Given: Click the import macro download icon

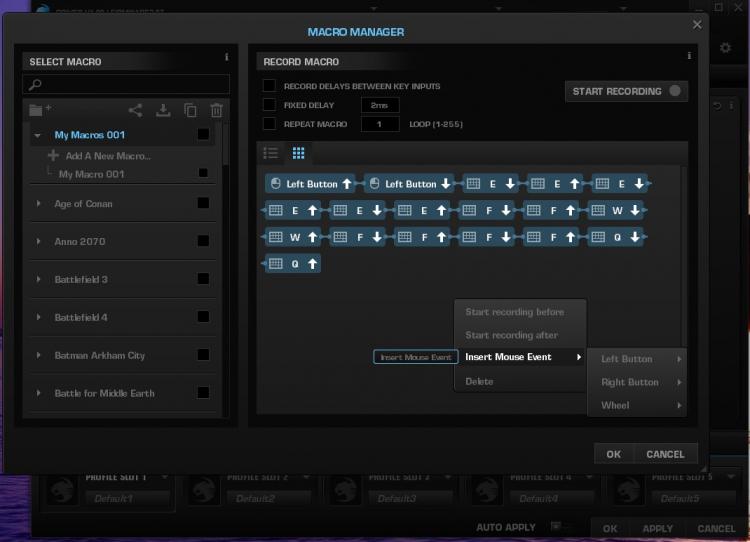Looking at the screenshot, I should point(163,111).
